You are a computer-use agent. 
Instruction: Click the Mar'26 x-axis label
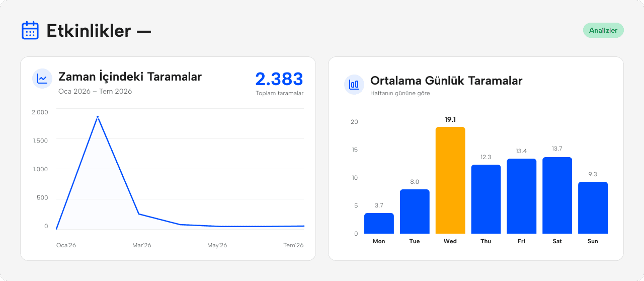(142, 245)
